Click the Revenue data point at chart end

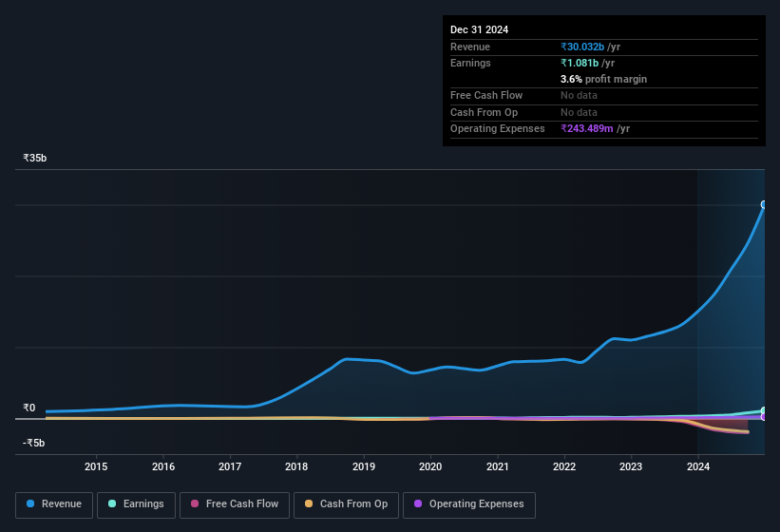pyautogui.click(x=764, y=204)
